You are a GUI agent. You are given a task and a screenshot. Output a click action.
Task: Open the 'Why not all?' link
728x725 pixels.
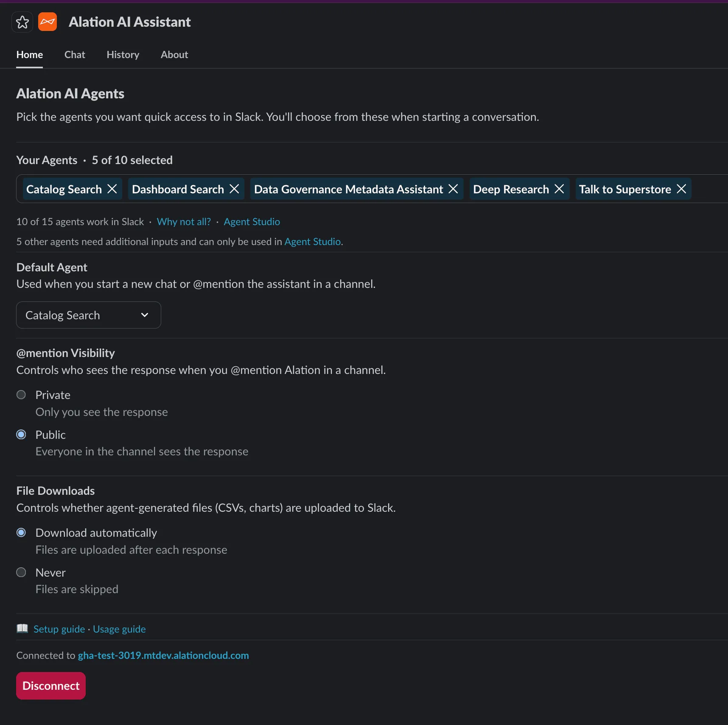183,221
